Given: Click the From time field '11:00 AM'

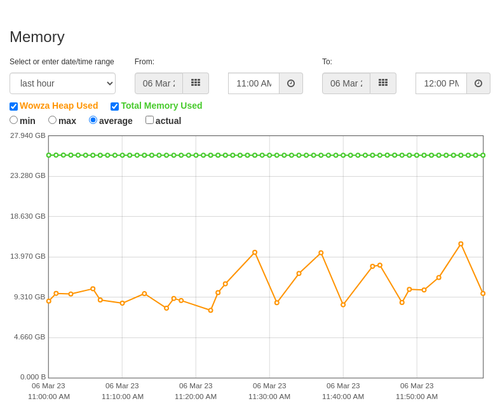Looking at the screenshot, I should pos(254,83).
